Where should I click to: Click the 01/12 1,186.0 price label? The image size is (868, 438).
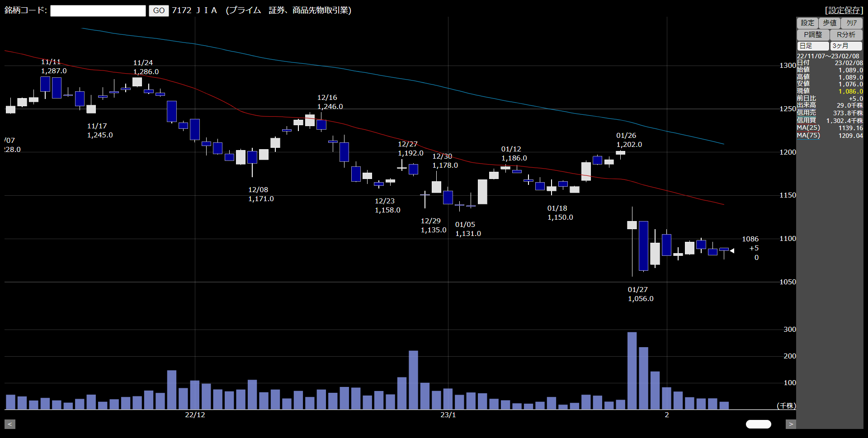click(x=514, y=154)
